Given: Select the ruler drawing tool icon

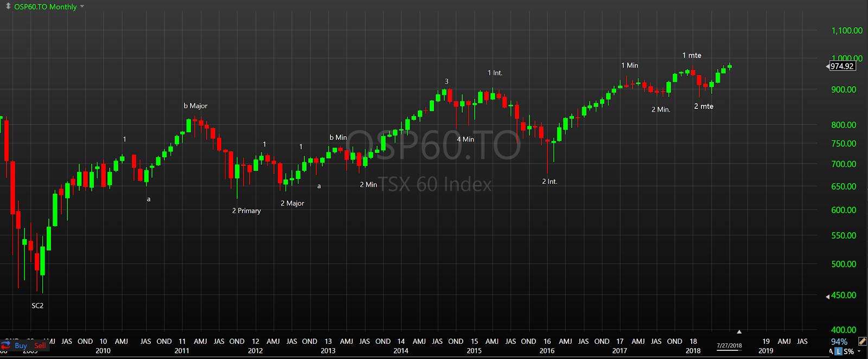Looking at the screenshot, I should tap(863, 342).
